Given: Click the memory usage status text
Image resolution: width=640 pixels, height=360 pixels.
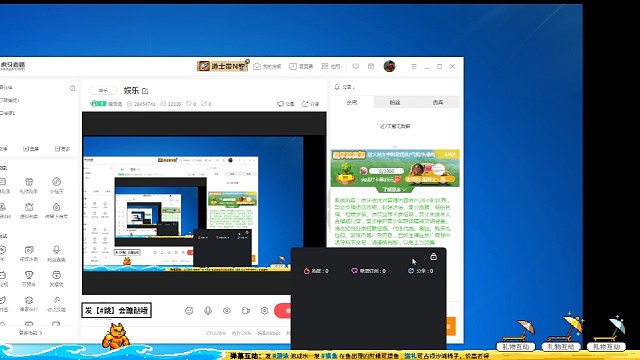Looking at the screenshot, I should click(241, 333).
